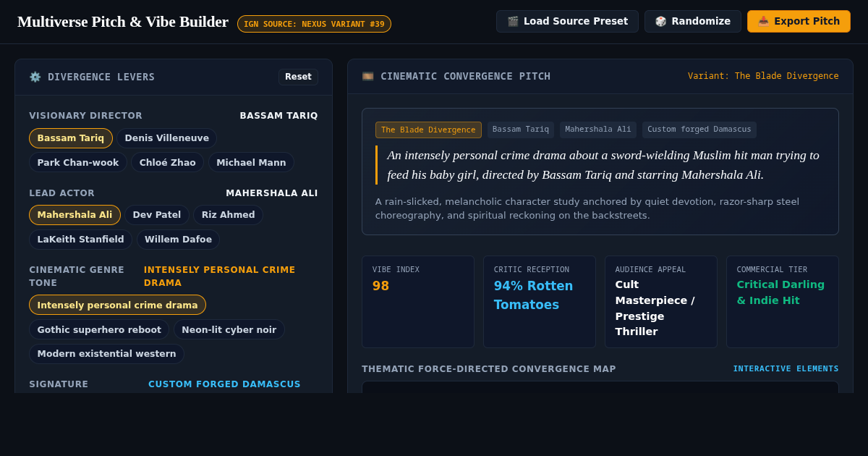Pick LaKeith Stanfield as lead actor

[80, 239]
